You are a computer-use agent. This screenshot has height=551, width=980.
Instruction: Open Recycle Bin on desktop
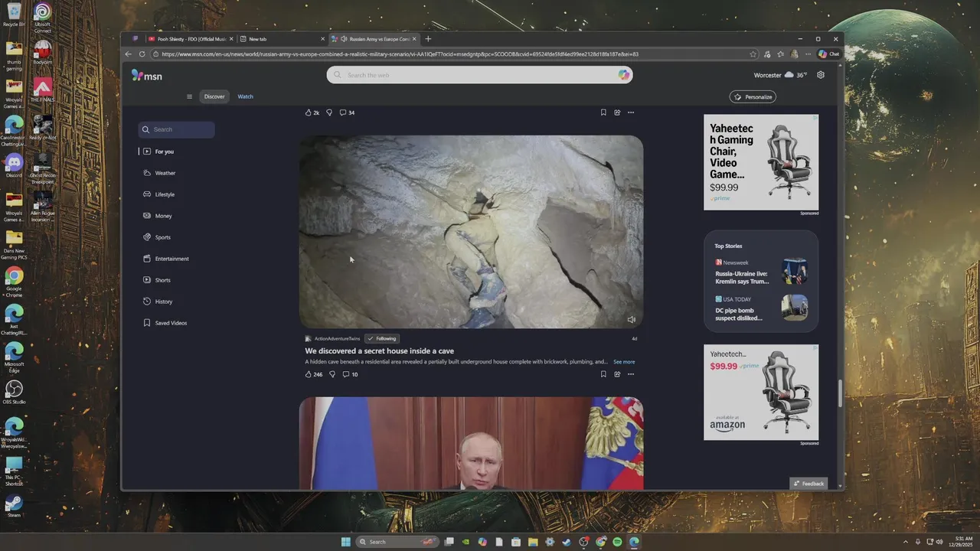tap(14, 15)
